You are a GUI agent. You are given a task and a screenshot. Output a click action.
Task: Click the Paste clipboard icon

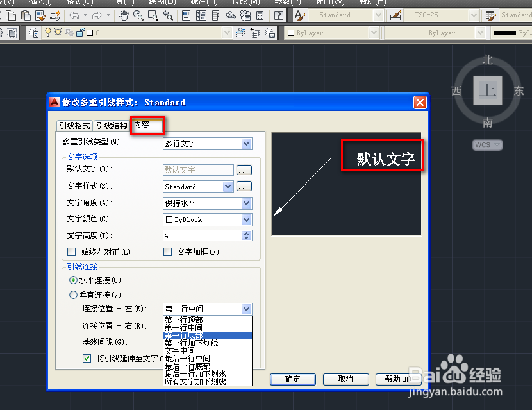26,15
